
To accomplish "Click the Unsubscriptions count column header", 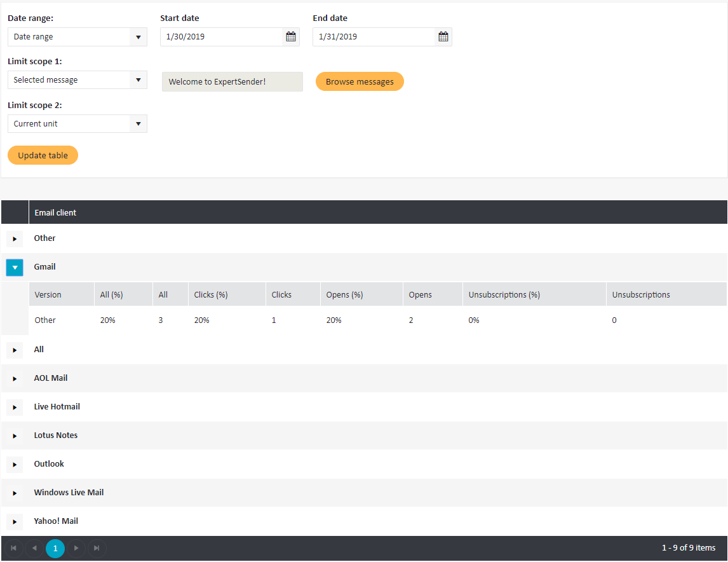I will pos(667,294).
